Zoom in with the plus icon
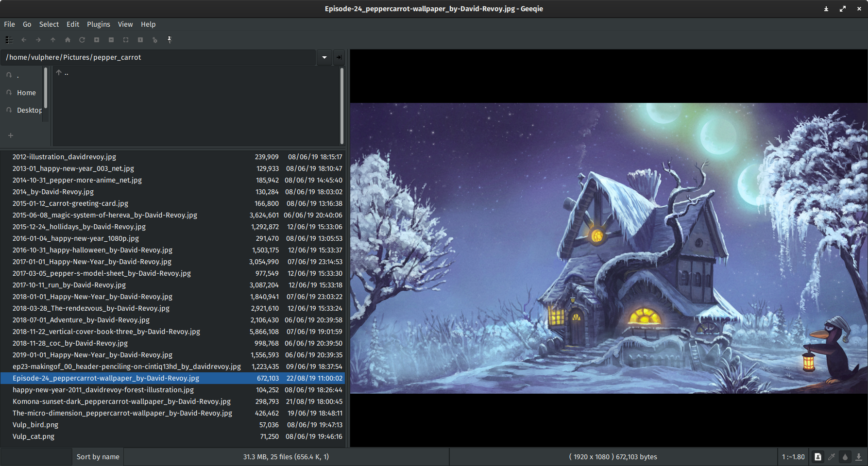This screenshot has width=868, height=466. pyautogui.click(x=97, y=40)
